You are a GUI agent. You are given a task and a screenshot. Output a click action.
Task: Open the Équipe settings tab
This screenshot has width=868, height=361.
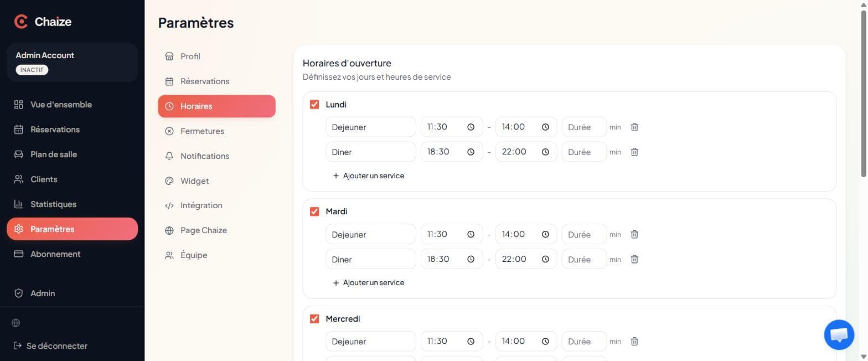216,255
